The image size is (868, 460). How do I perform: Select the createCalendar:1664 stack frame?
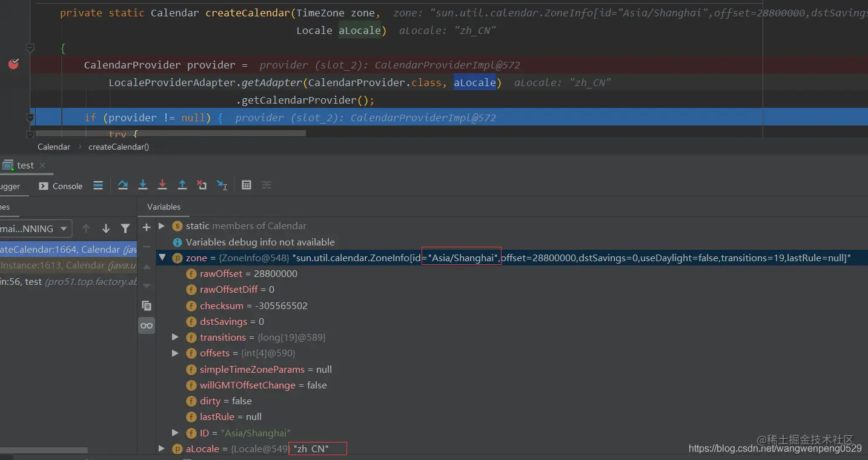point(68,249)
